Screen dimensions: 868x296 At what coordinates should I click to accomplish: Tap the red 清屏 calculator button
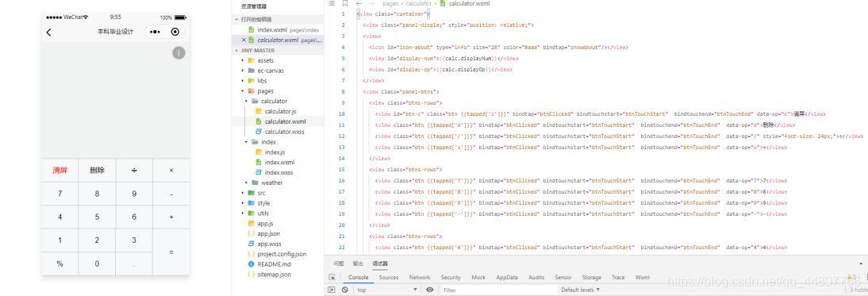(x=60, y=171)
